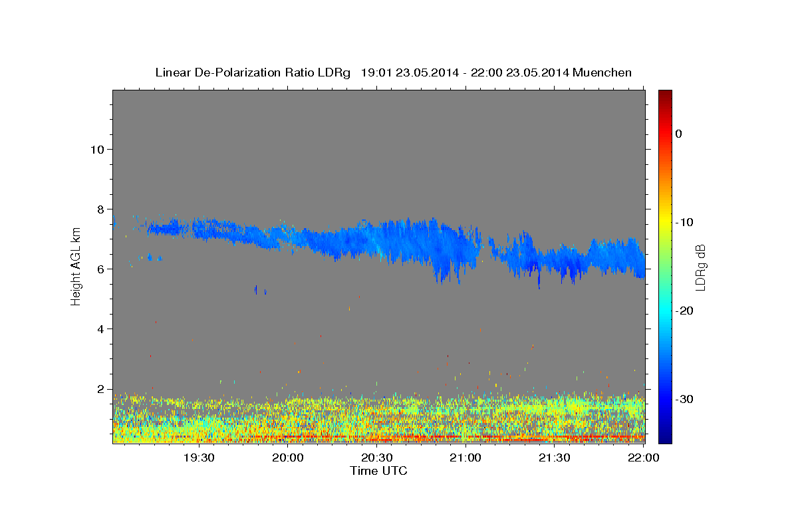Select the 19:30 time tick label

tap(199, 458)
